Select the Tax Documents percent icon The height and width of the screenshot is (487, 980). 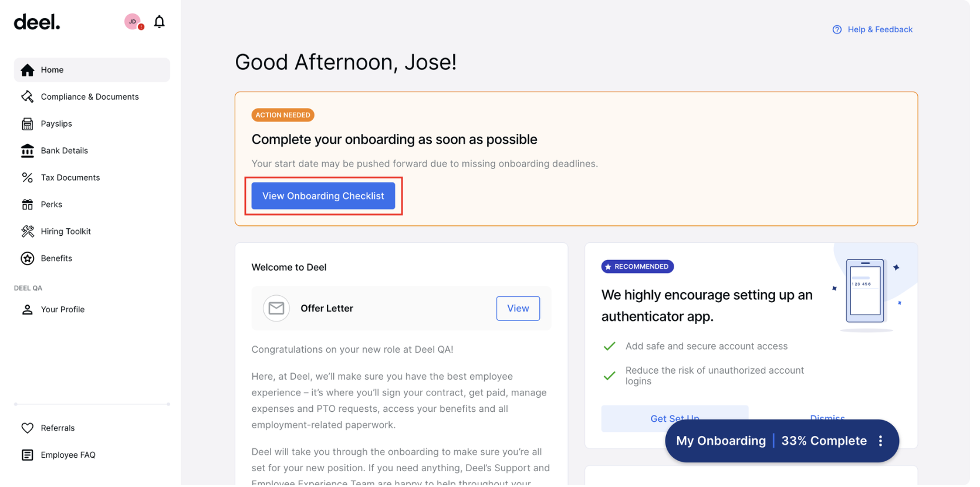click(x=27, y=177)
